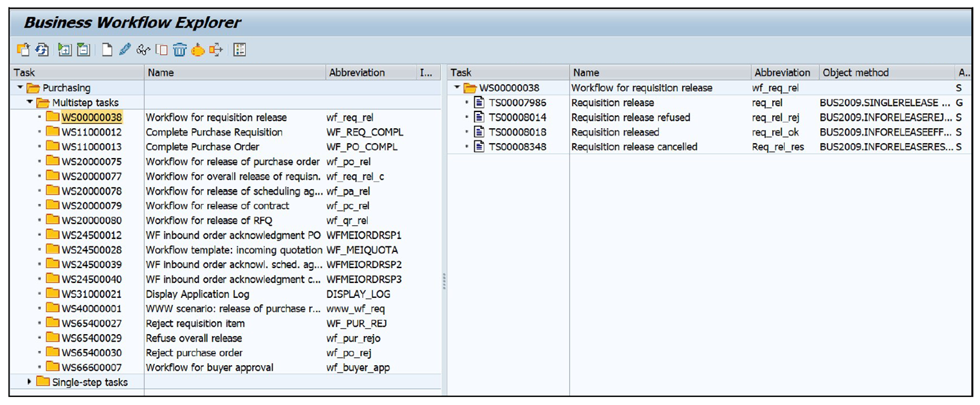Viewport: 980px width, 405px height.
Task: Expand the Single-step tasks folder
Action: (29, 381)
